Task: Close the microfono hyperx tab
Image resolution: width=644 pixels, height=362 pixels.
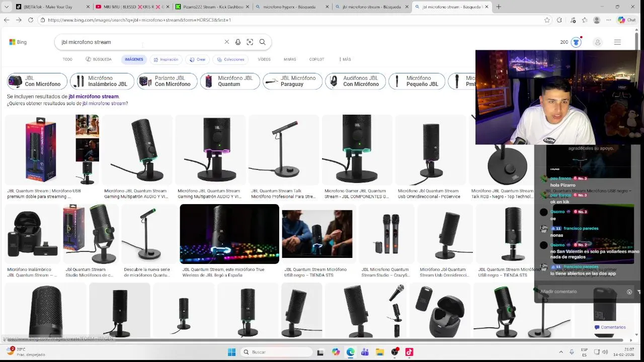Action: pos(327,7)
